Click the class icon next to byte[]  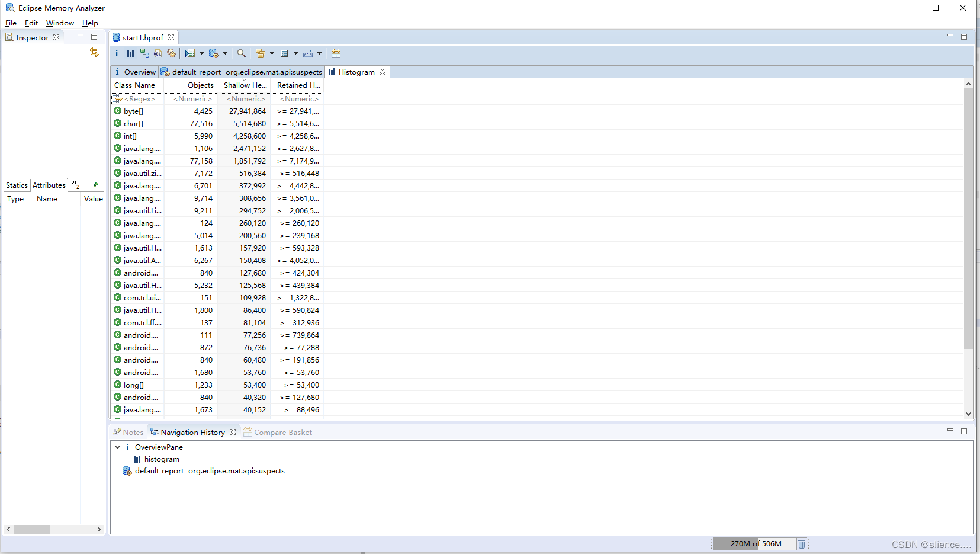(x=118, y=111)
